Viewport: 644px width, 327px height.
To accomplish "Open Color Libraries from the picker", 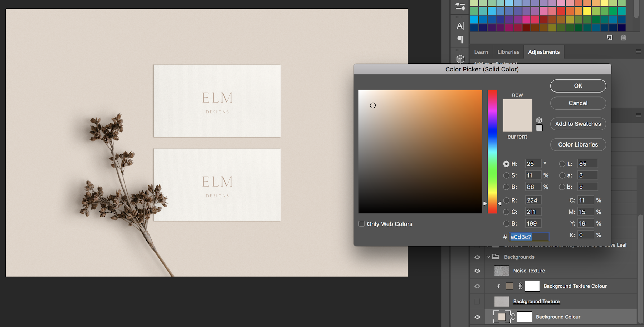I will pyautogui.click(x=578, y=145).
